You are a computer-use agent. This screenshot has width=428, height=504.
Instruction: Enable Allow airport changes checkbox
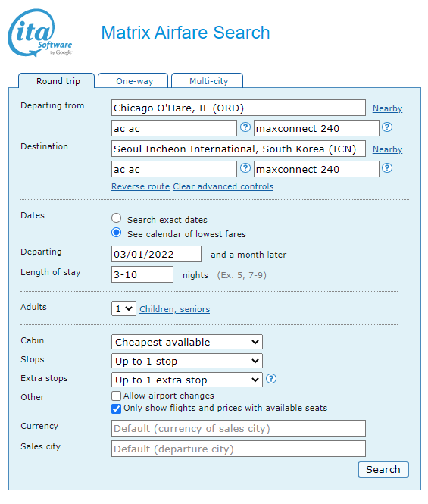coord(117,396)
